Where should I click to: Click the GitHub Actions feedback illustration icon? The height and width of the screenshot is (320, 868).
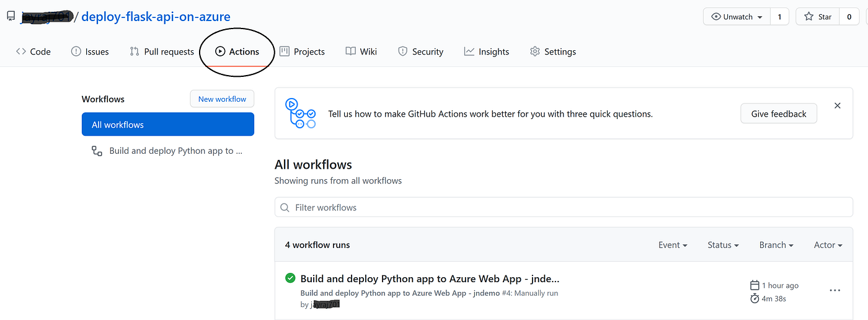tap(301, 113)
